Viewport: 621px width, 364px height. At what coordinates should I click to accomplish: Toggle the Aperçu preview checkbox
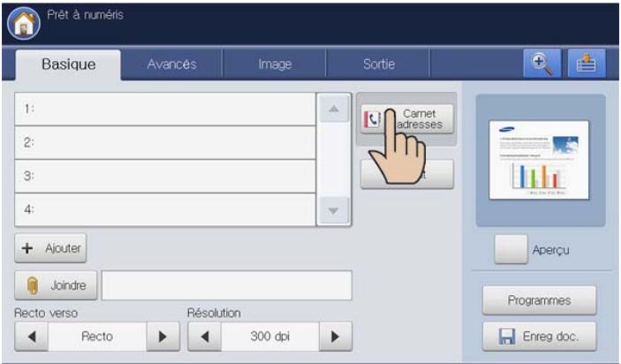click(x=511, y=249)
